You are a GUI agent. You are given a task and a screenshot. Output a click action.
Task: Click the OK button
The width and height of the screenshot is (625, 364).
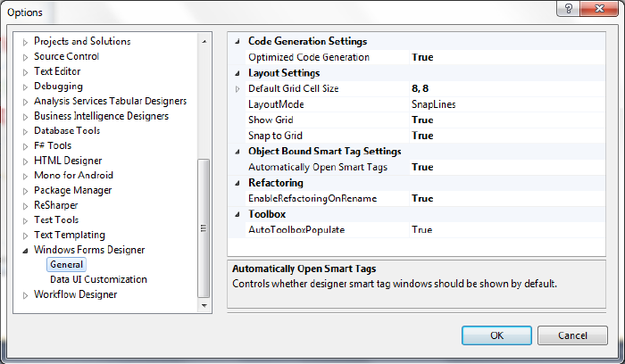pos(496,335)
